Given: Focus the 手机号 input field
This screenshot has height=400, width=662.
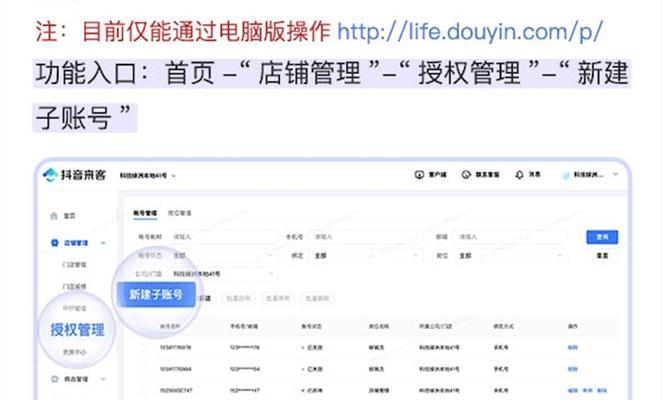Looking at the screenshot, I should (x=366, y=237).
